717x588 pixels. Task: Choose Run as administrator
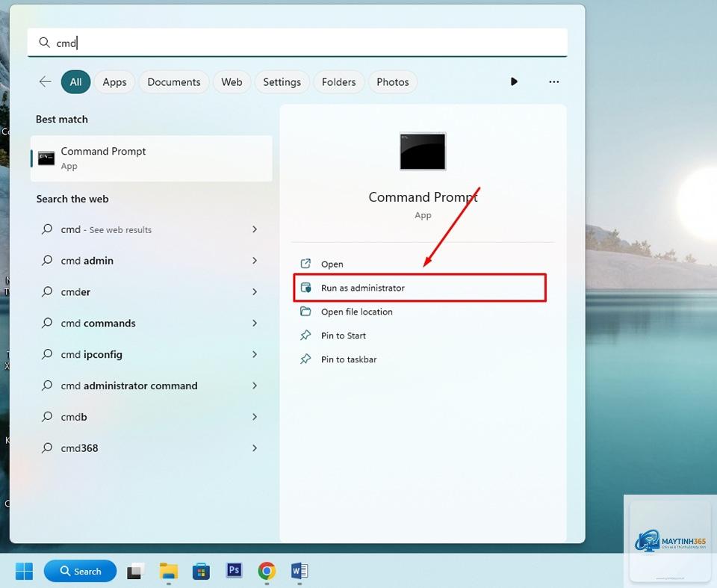click(x=420, y=288)
